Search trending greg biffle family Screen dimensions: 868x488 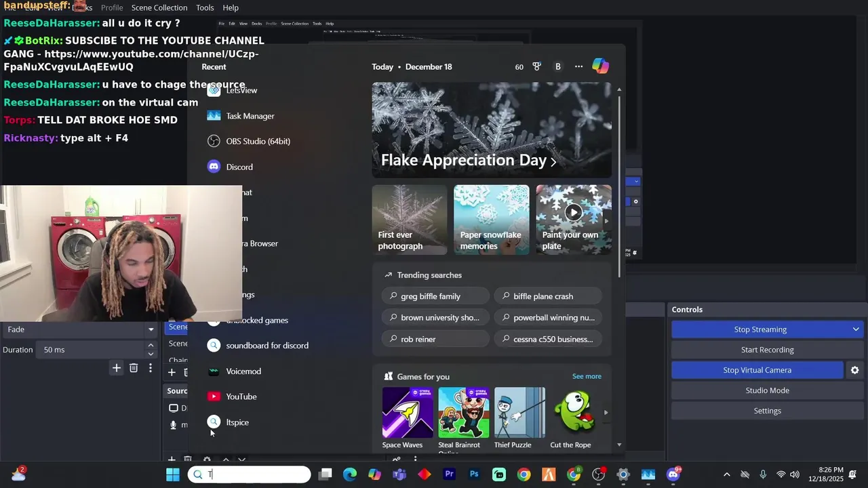435,296
